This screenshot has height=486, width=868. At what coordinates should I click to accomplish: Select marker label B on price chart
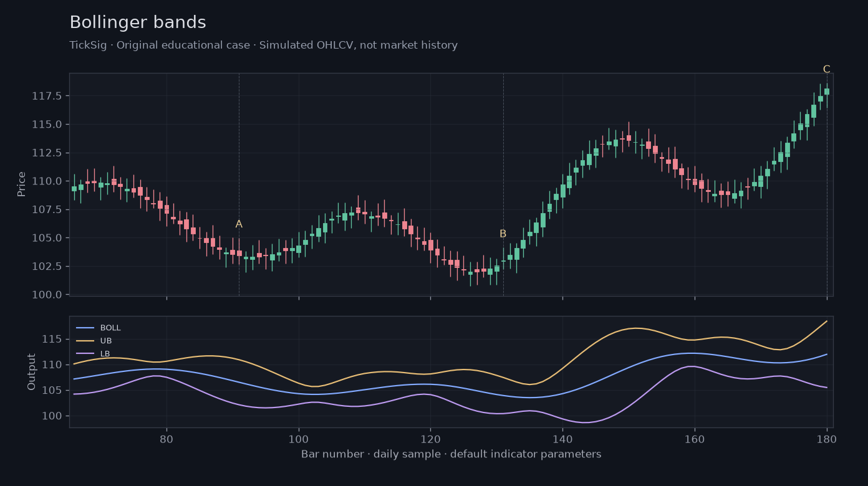503,234
